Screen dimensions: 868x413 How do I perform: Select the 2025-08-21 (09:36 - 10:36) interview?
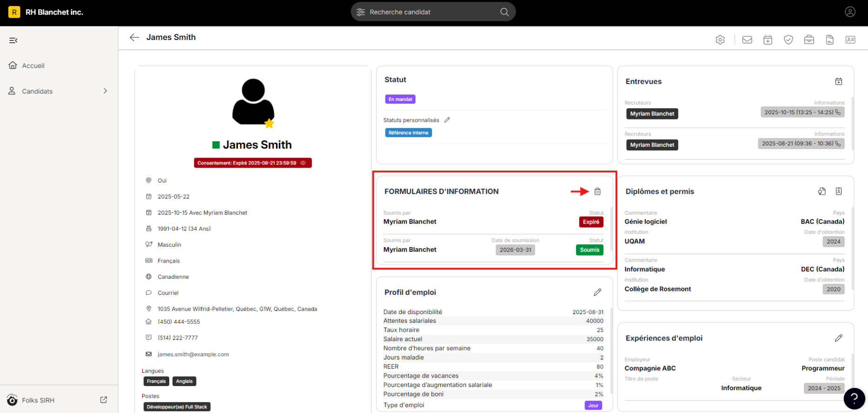coord(801,144)
